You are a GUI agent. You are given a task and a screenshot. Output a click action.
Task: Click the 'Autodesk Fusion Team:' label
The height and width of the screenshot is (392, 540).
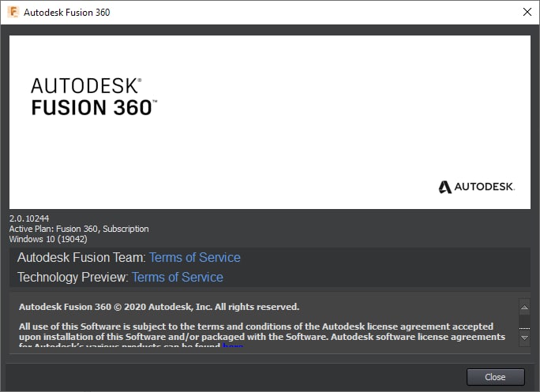[82, 257]
